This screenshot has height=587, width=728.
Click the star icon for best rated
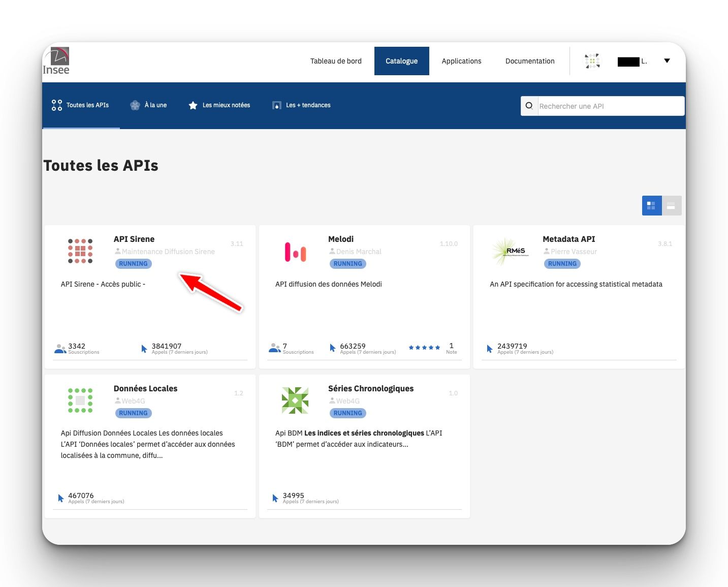click(x=193, y=105)
